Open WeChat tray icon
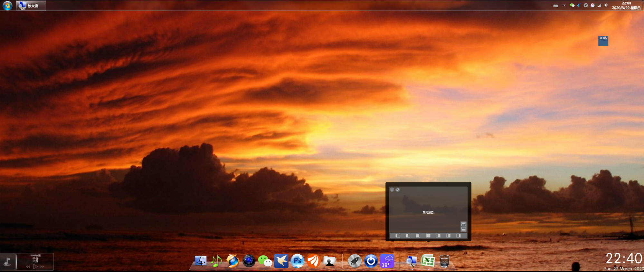Image resolution: width=644 pixels, height=272 pixels. (x=572, y=5)
